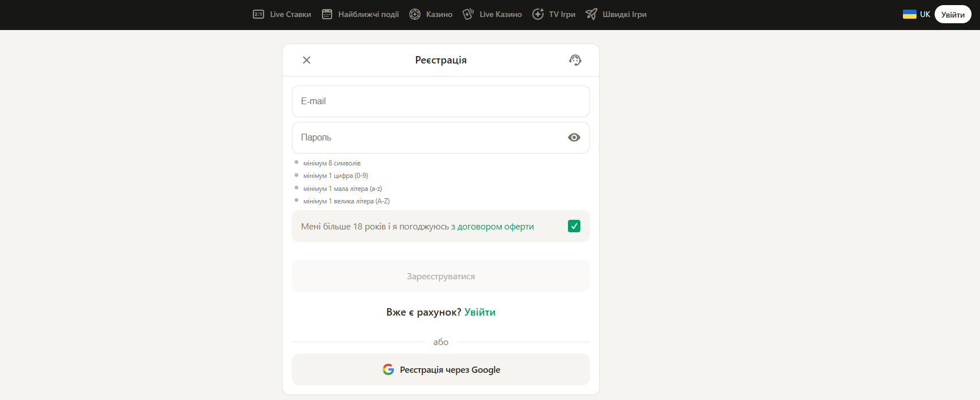Click the Live Ставки scoreboard icon
Screen dimensions: 980x400
coord(258,14)
